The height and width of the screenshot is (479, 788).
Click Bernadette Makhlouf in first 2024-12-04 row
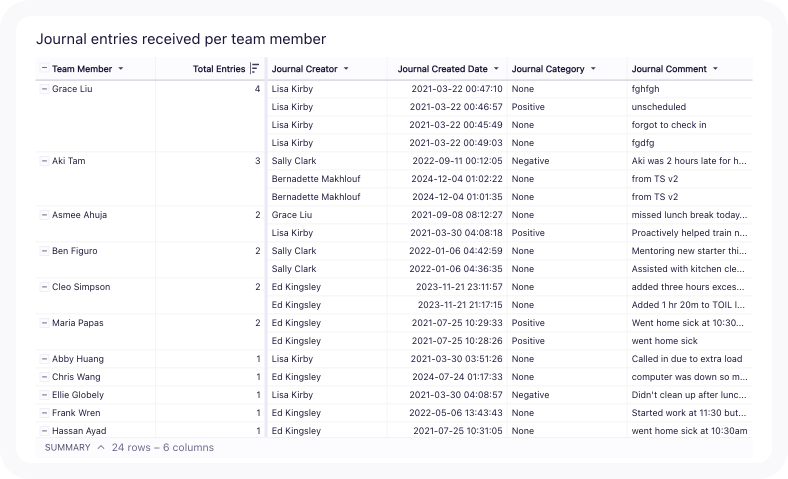pyautogui.click(x=316, y=179)
